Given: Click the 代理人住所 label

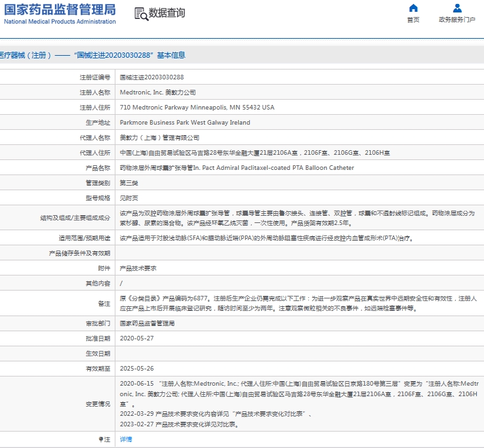Looking at the screenshot, I should tap(94, 153).
